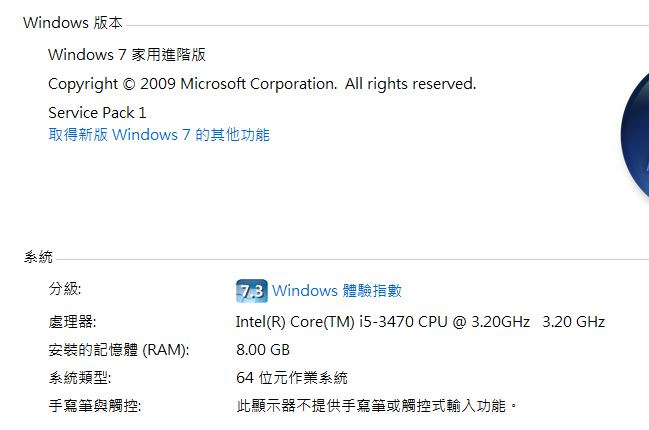Viewport: 649px width, 430px height.
Task: Click the 處理器 label
Action: click(73, 322)
